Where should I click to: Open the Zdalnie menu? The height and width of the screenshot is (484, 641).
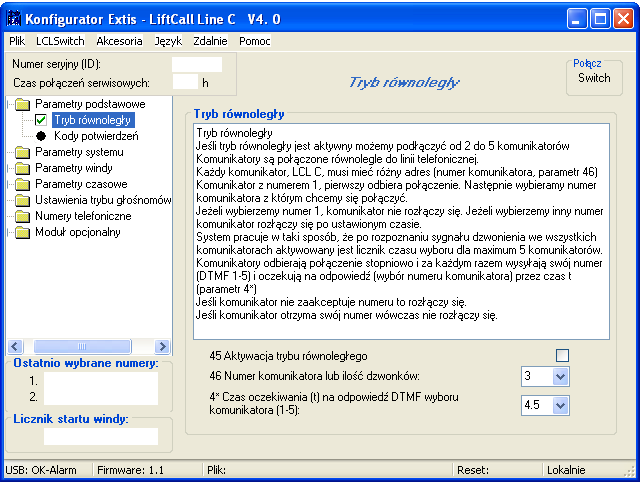[210, 41]
